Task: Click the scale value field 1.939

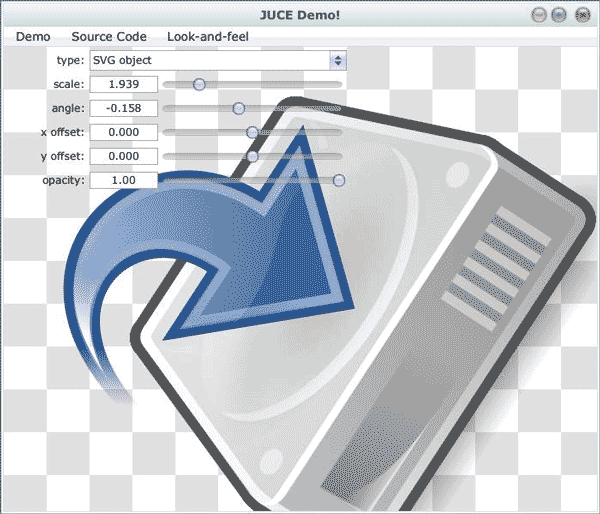Action: [x=124, y=84]
